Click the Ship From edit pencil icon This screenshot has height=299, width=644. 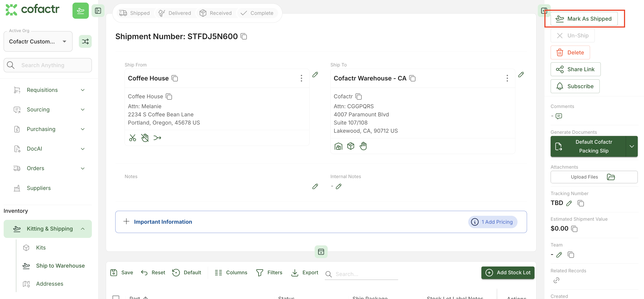315,74
